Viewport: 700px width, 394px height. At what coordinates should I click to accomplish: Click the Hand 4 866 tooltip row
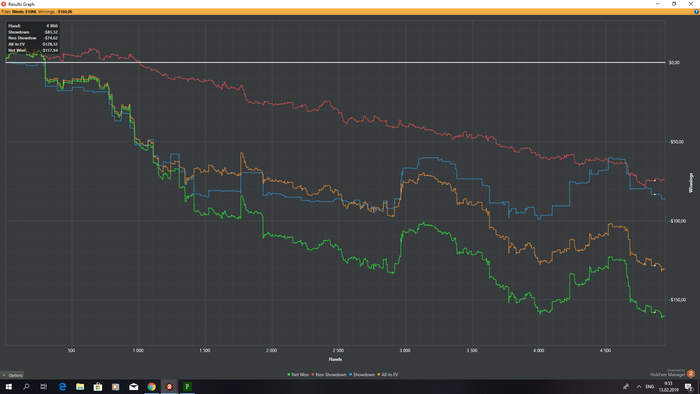(x=33, y=26)
